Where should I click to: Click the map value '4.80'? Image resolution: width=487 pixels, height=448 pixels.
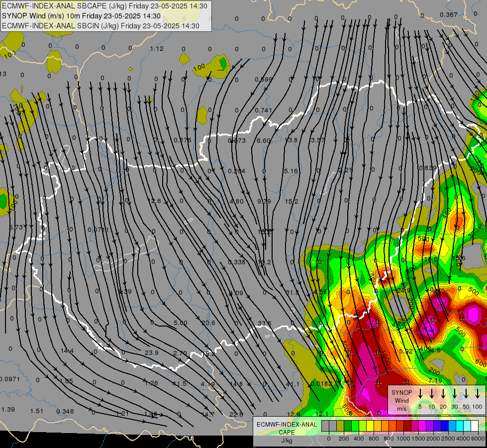coord(236,201)
